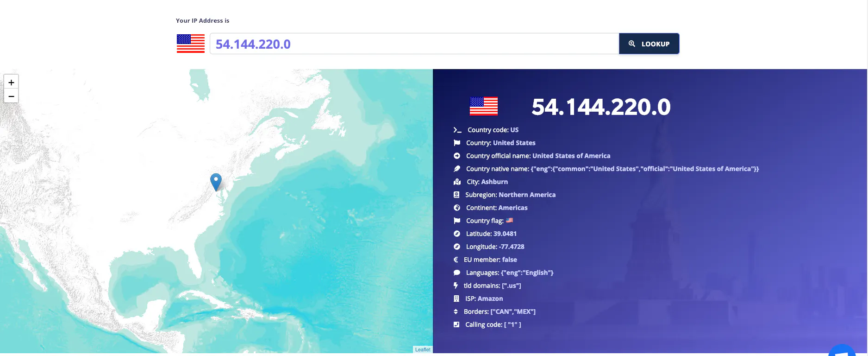Click the bolt icon beside tld domains
This screenshot has height=356, width=868.
456,286
